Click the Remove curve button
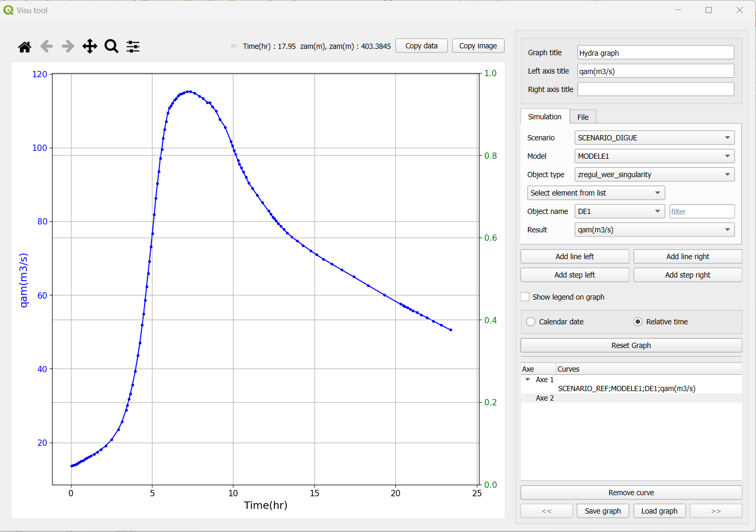This screenshot has width=756, height=532. 631,493
